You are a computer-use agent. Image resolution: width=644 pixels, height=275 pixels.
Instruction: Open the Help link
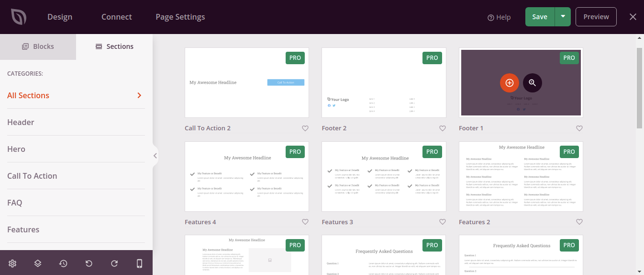coord(499,17)
